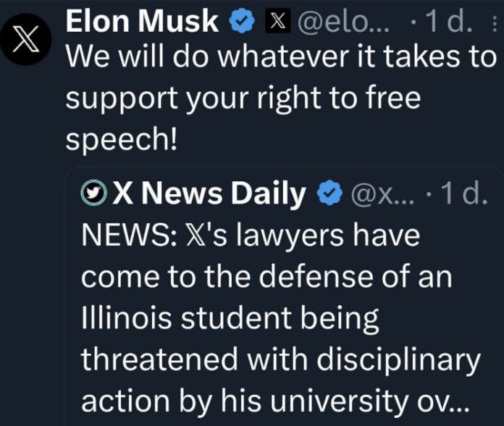Open quoted tweet at "Illinois student being" line

point(229,317)
